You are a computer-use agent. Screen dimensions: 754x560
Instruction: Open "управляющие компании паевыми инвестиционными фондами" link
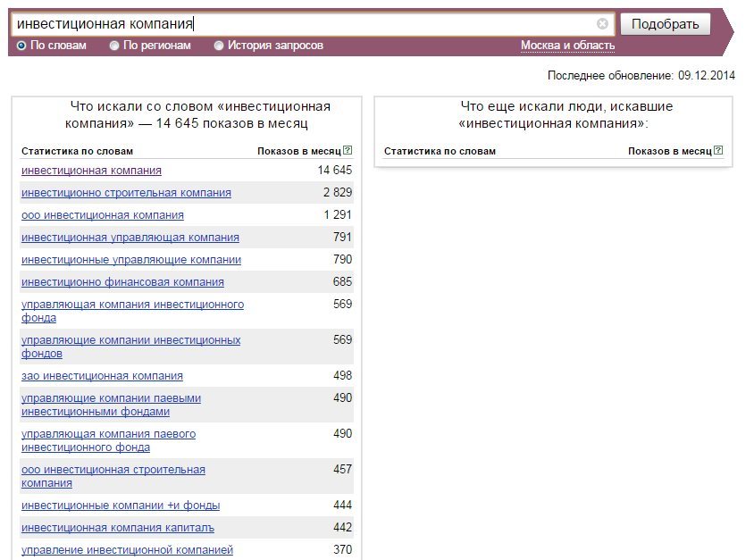click(x=111, y=405)
